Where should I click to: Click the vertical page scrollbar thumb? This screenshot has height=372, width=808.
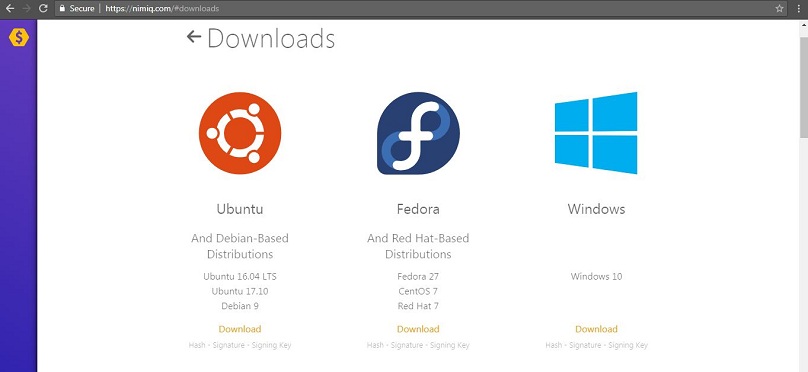pyautogui.click(x=803, y=88)
